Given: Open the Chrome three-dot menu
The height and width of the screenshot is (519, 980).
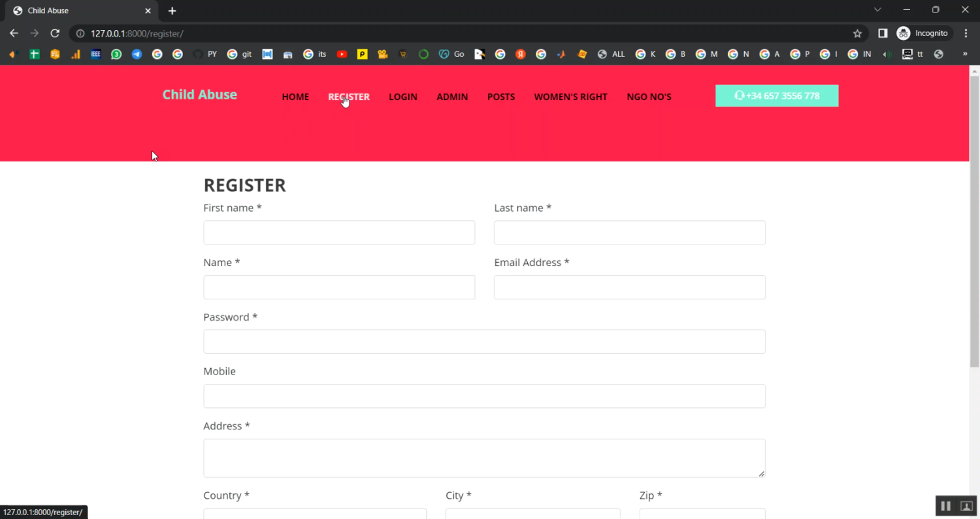Looking at the screenshot, I should (x=966, y=33).
